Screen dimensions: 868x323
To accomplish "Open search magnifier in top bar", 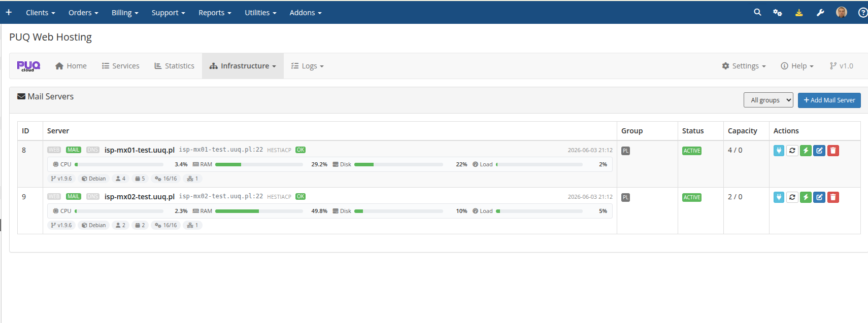I will click(x=757, y=12).
